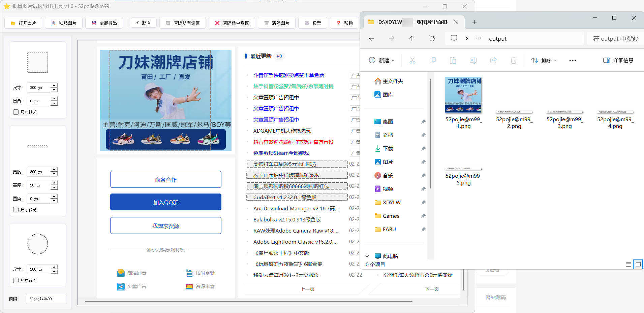Enable size preview for circle selection
The width and height of the screenshot is (644, 313).
coord(16,280)
